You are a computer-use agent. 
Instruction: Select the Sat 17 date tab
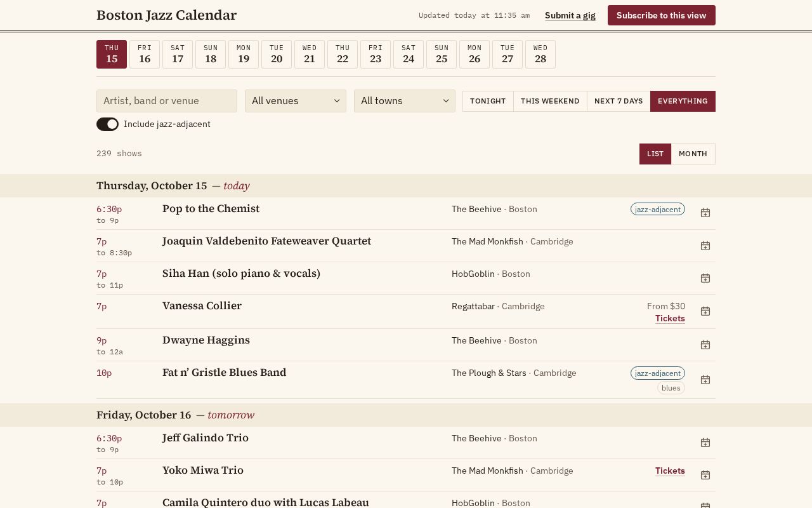(x=178, y=54)
